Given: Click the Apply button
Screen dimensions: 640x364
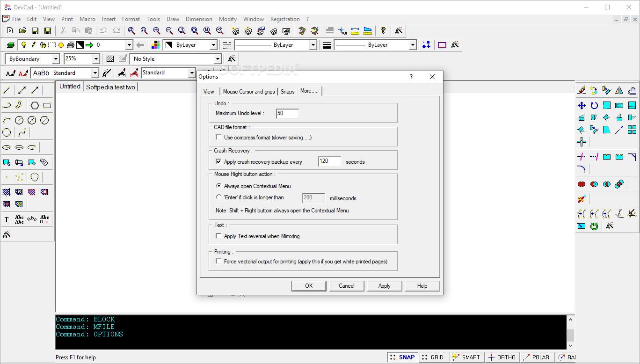Looking at the screenshot, I should coord(385,286).
